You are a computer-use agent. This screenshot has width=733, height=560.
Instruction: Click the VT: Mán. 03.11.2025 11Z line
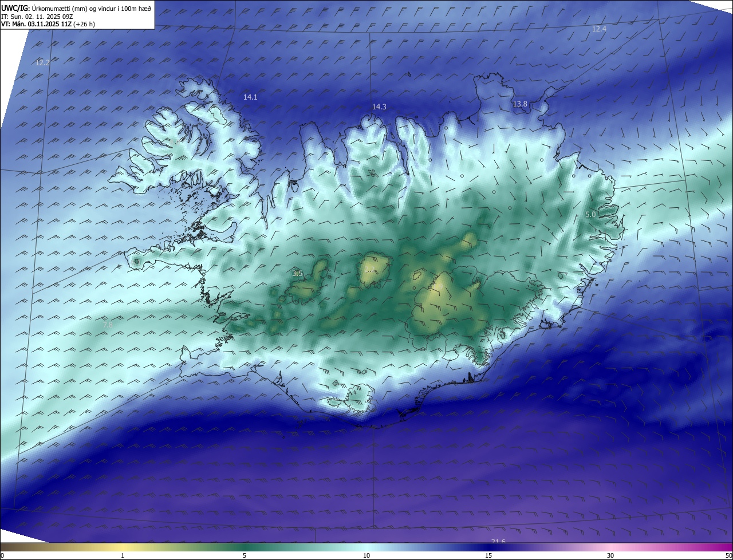click(x=48, y=24)
